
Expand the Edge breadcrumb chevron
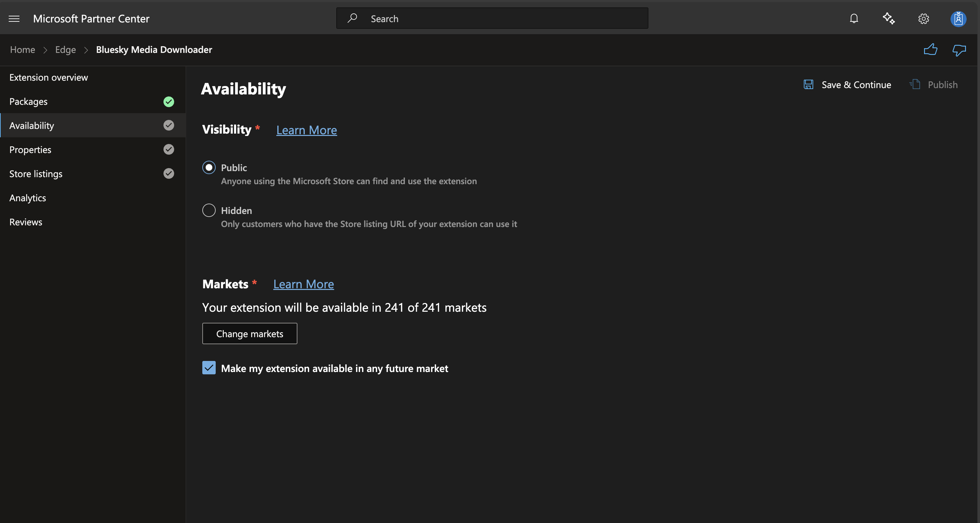tap(86, 50)
